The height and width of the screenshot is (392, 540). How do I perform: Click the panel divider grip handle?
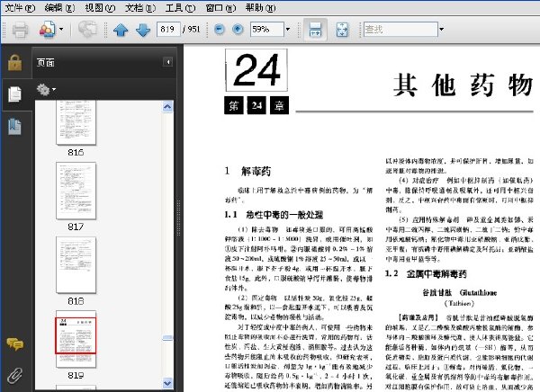(178, 218)
